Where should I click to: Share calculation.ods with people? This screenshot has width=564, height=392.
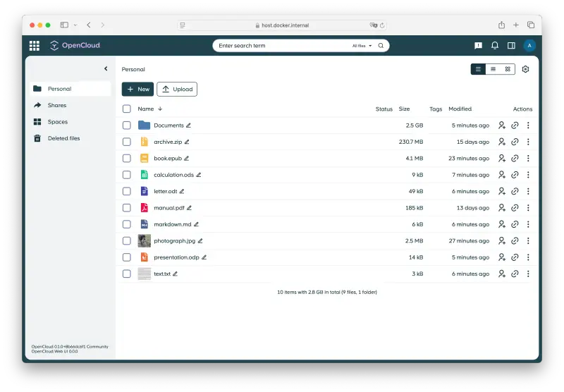pyautogui.click(x=502, y=175)
